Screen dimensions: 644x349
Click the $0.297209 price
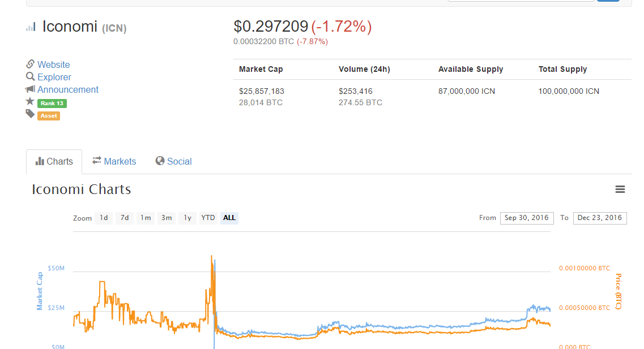pos(271,26)
